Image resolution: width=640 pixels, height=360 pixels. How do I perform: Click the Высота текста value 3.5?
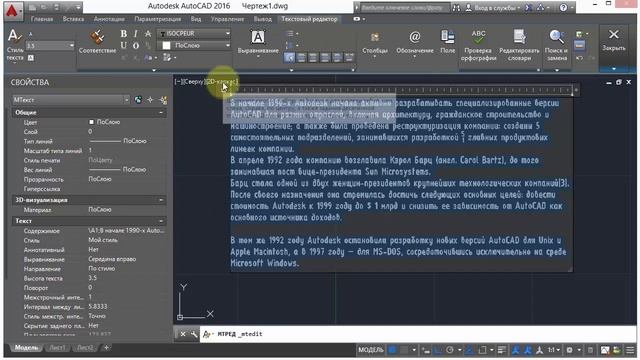point(93,278)
